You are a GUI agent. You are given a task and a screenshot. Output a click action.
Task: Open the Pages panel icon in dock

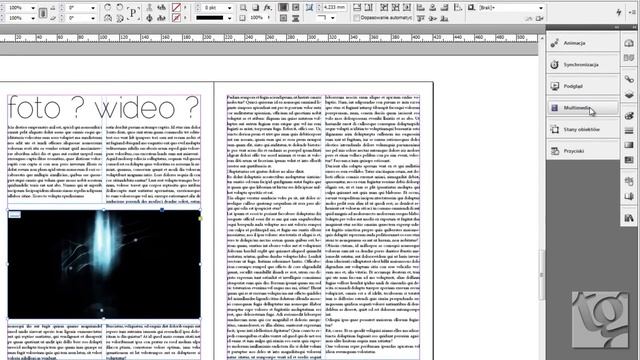coord(629,58)
